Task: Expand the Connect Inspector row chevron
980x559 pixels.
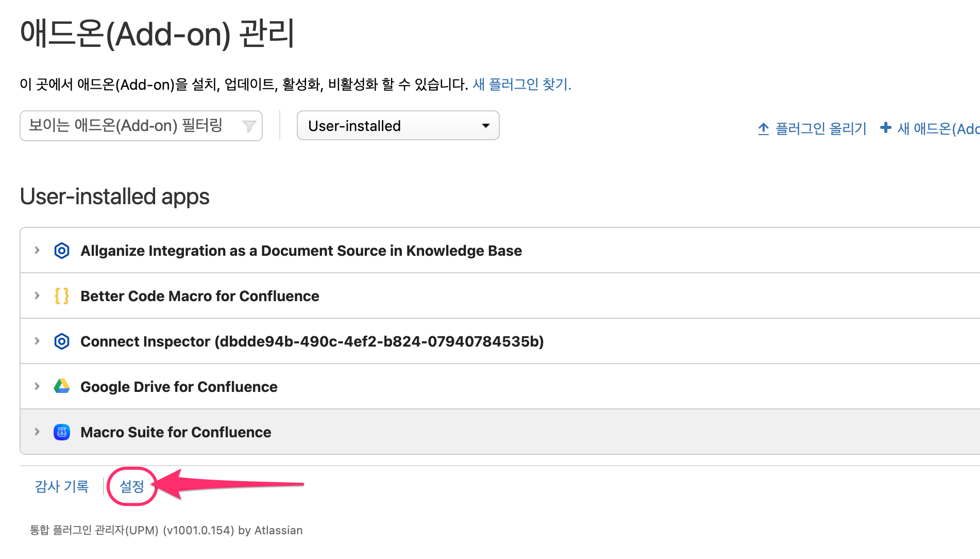Action: tap(37, 341)
